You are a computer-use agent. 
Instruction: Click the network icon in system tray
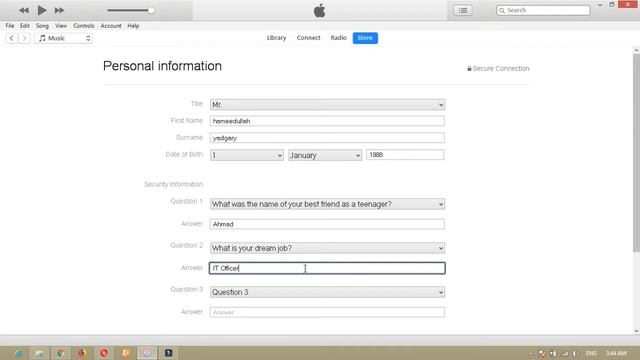[564, 353]
